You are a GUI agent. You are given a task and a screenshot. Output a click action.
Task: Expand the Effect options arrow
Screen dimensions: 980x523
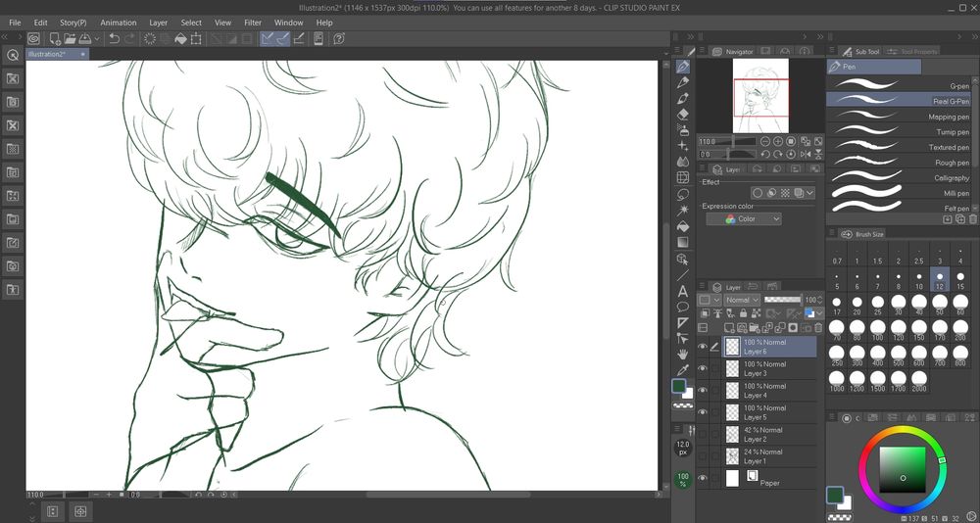(810, 193)
